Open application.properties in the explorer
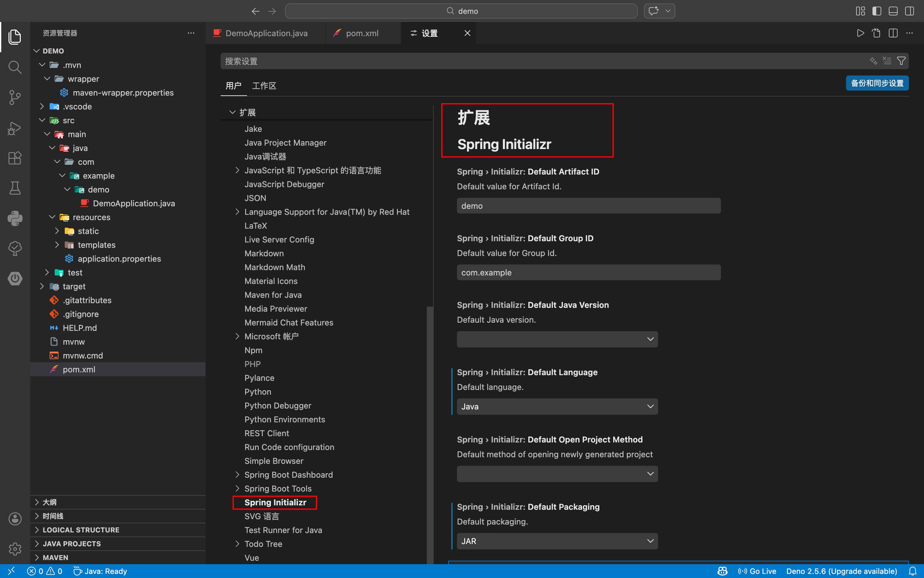Image resolution: width=924 pixels, height=578 pixels. (x=118, y=259)
